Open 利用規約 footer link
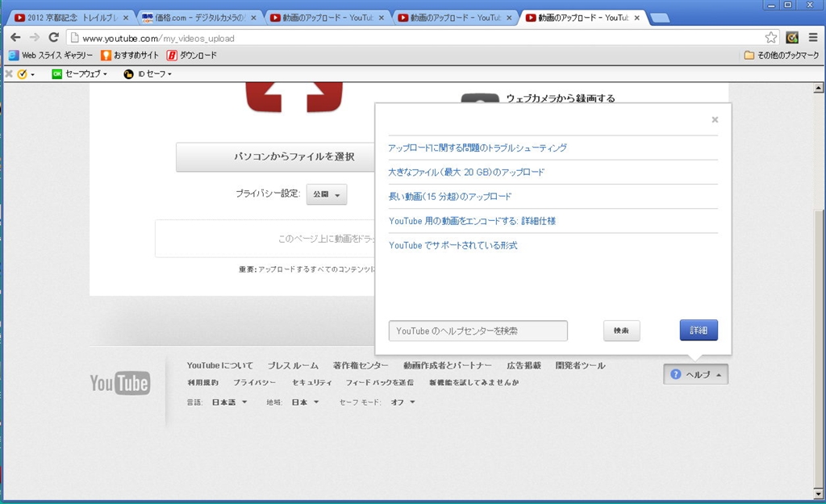 pos(202,383)
